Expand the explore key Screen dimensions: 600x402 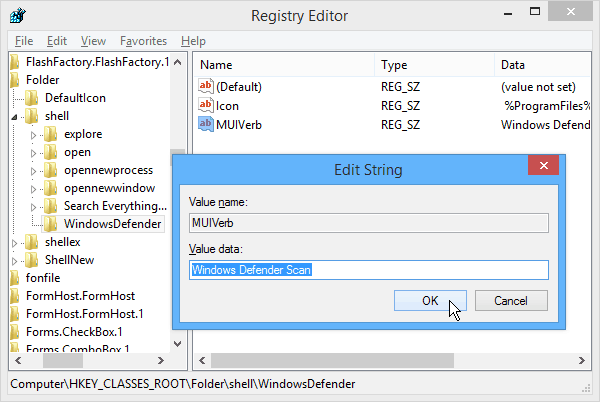(x=33, y=135)
